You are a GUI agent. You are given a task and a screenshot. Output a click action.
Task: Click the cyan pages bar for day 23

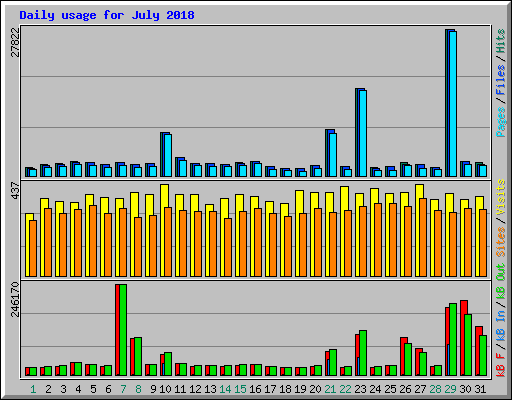tap(363, 133)
